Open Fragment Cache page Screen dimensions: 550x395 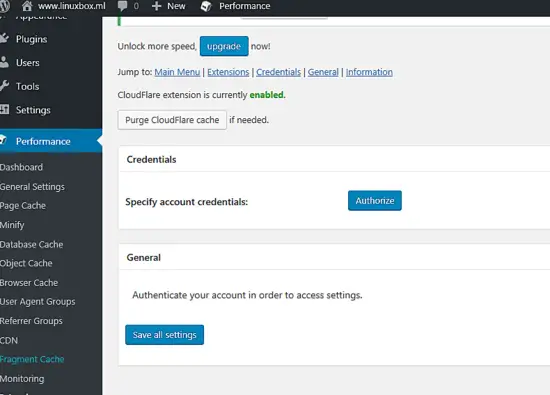[x=32, y=360]
